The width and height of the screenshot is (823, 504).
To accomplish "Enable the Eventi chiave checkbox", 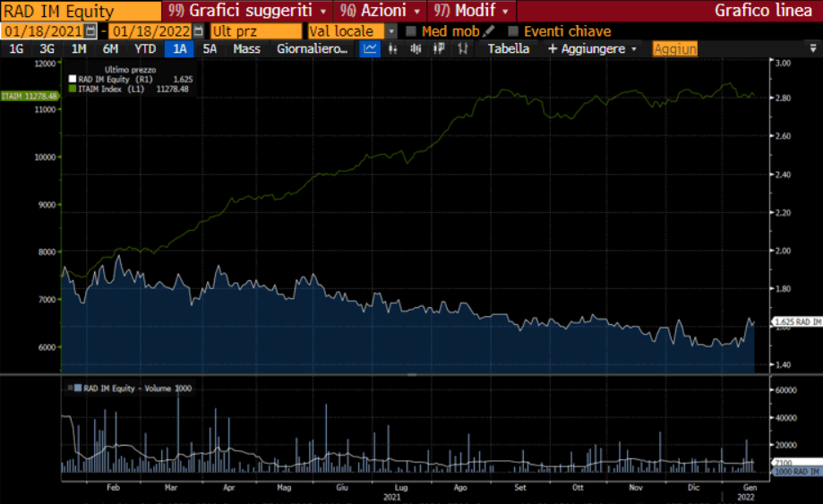I will coord(513,31).
